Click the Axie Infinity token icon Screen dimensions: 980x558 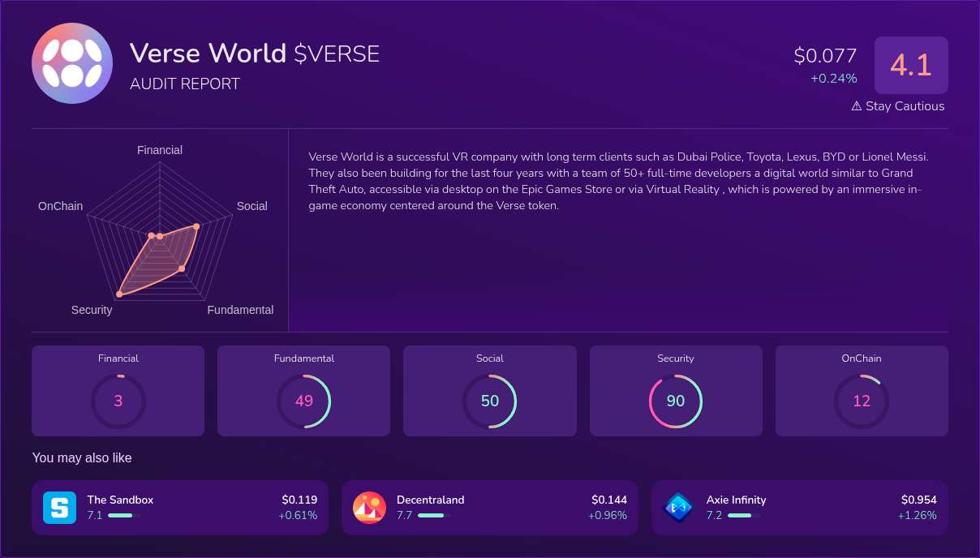tap(679, 507)
